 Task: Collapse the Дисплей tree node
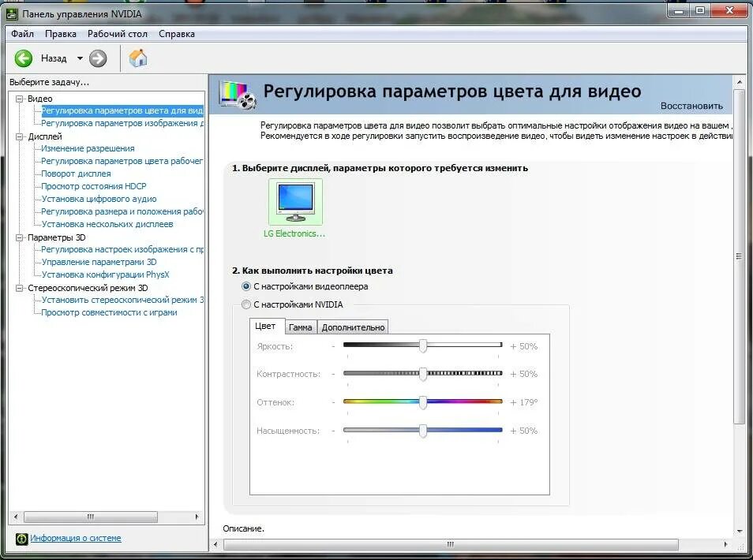pos(20,136)
